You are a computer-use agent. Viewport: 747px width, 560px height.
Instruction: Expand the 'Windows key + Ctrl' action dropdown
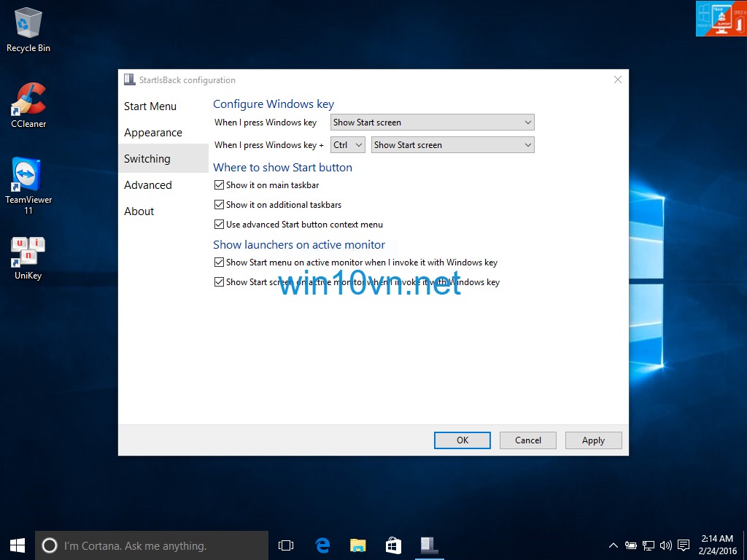click(452, 144)
